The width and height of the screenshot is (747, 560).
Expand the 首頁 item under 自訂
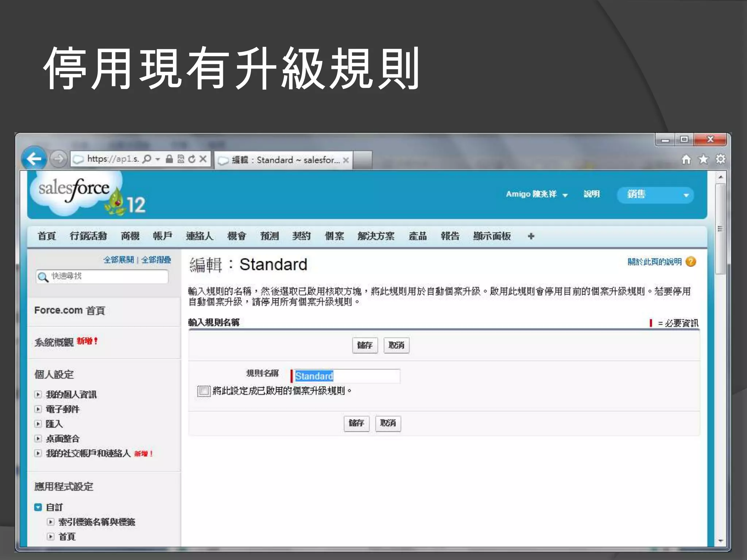(x=51, y=537)
